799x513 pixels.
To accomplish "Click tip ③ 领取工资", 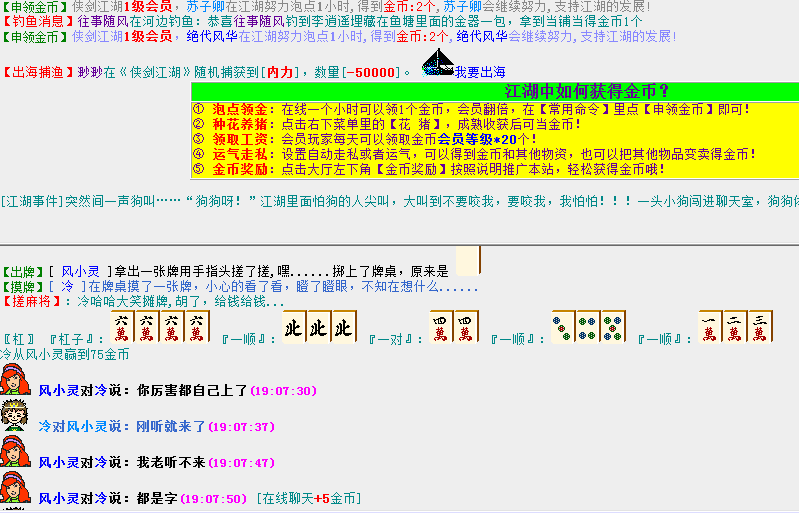I will 364,139.
